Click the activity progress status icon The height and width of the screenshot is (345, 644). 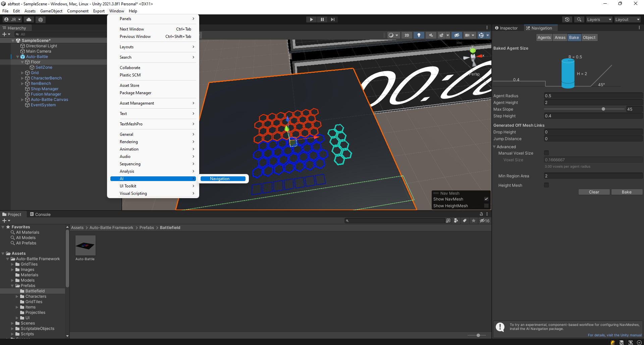pos(639,342)
